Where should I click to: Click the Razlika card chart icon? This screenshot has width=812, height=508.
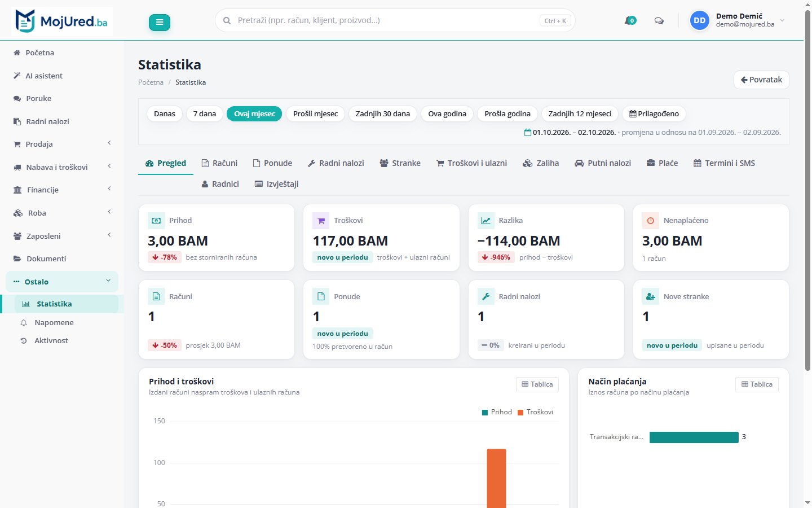coord(486,221)
